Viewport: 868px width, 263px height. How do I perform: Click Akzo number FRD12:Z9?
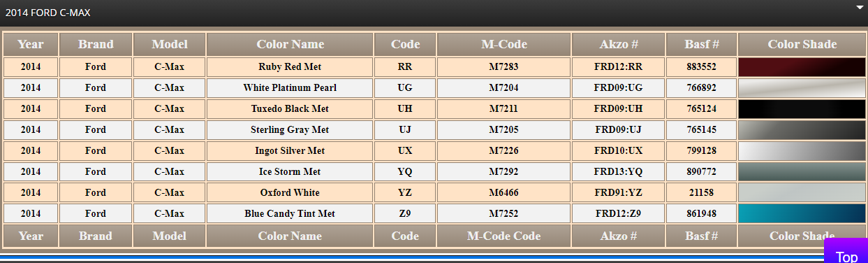619,214
